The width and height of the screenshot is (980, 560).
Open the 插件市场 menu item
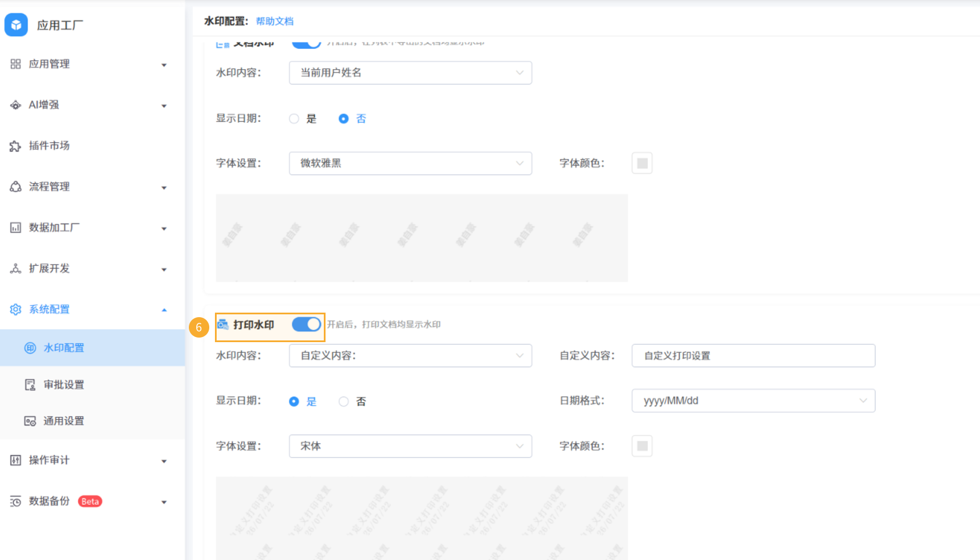tap(92, 146)
